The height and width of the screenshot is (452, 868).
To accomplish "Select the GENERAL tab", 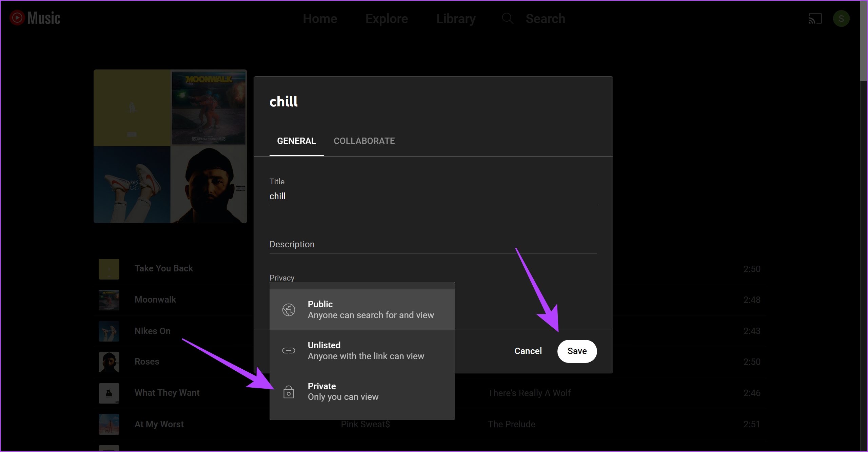I will (296, 141).
